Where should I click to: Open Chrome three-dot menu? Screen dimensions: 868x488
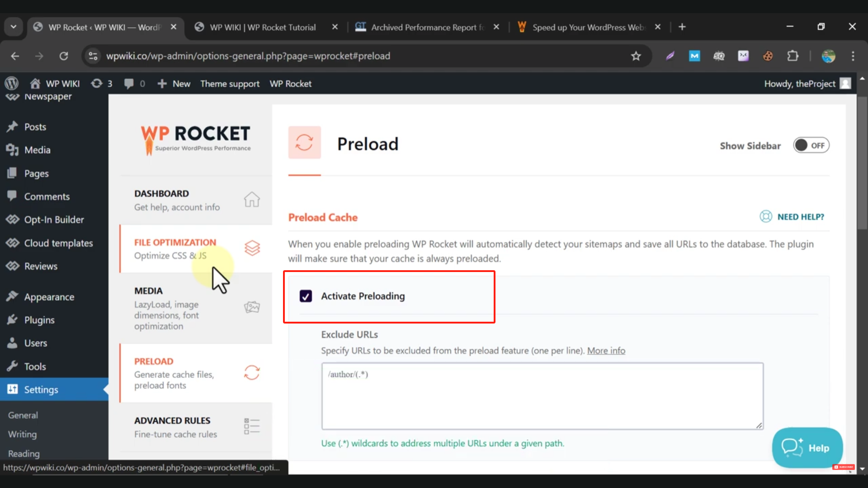coord(853,56)
